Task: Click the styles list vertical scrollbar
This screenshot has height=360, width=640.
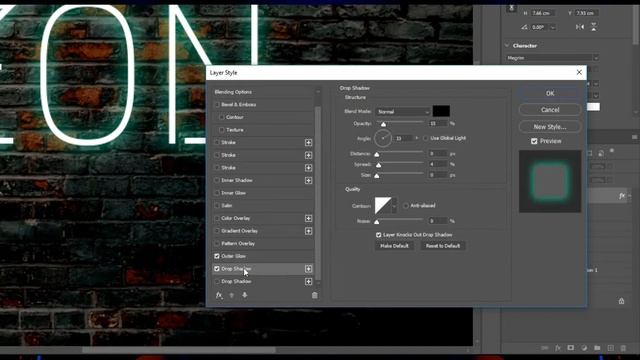Action: [318, 193]
